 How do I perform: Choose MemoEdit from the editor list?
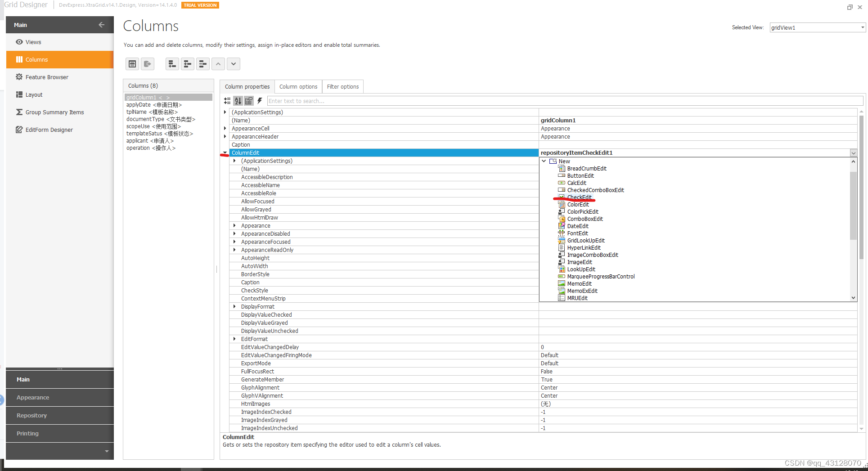click(579, 284)
